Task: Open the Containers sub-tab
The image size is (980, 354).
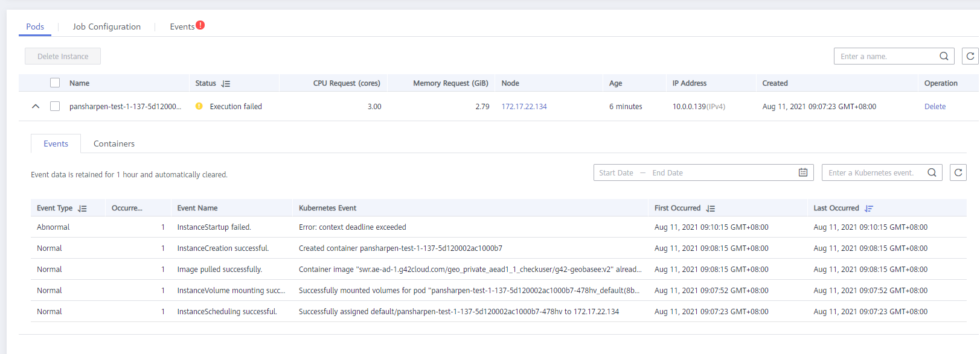Action: [114, 144]
